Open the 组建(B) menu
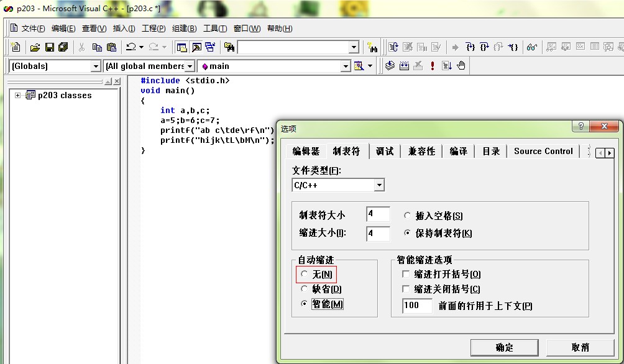624x364 pixels. tap(184, 28)
